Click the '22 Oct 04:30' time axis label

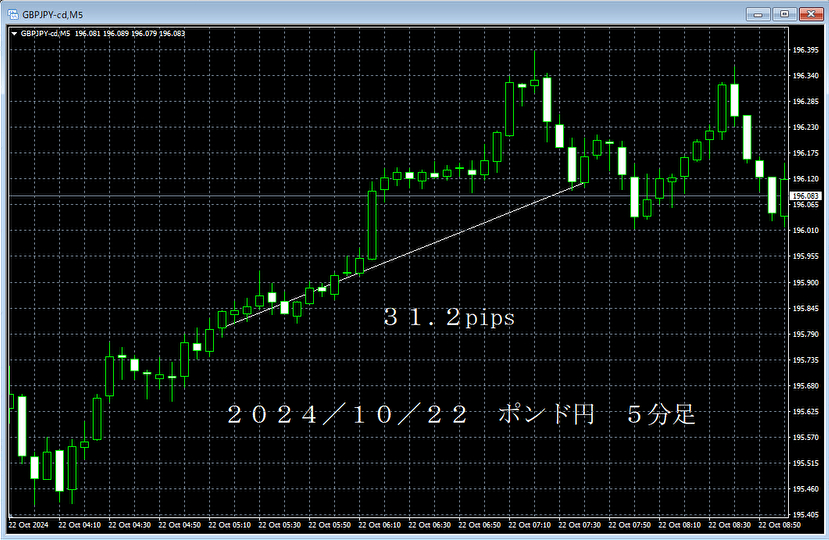tap(130, 525)
